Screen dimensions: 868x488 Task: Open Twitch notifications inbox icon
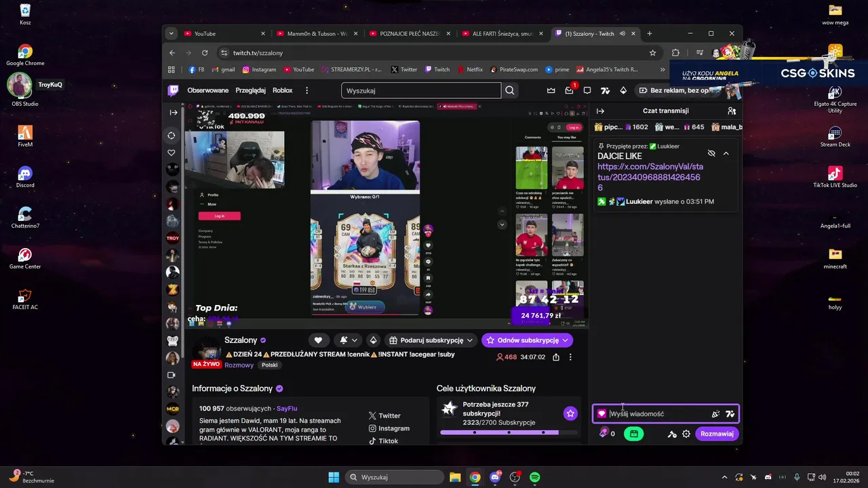click(x=569, y=90)
